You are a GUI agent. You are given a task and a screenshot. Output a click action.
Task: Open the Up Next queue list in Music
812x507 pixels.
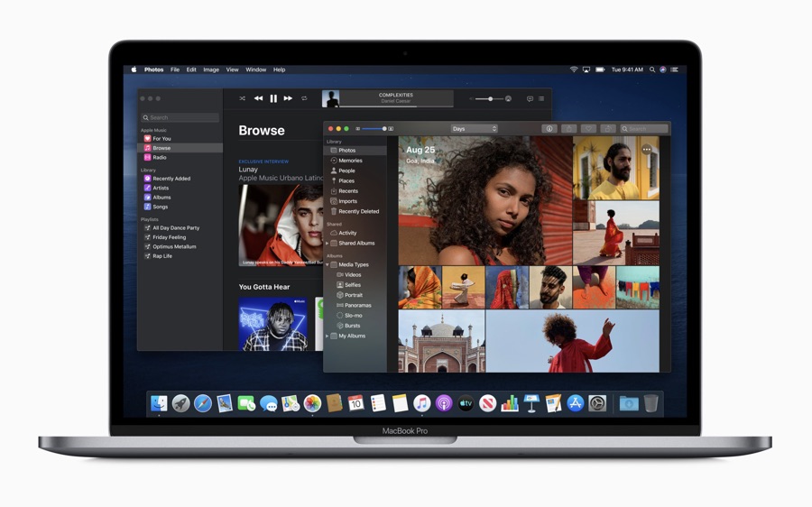(x=541, y=98)
